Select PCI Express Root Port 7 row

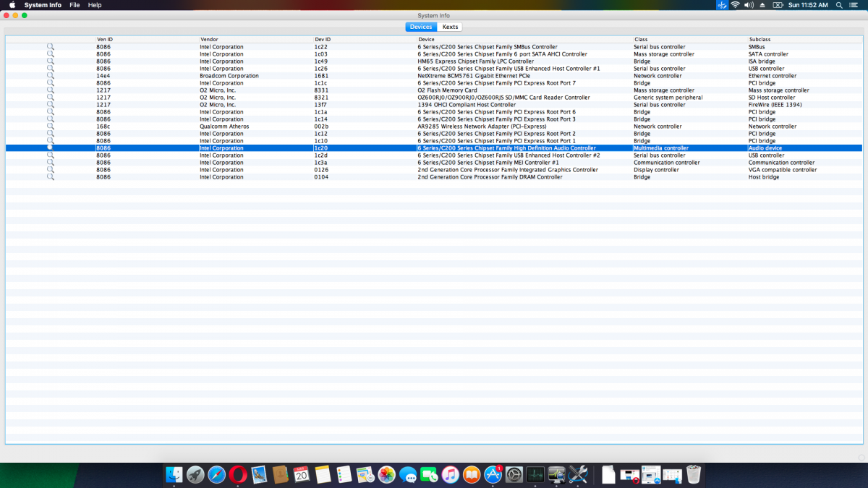click(x=434, y=83)
